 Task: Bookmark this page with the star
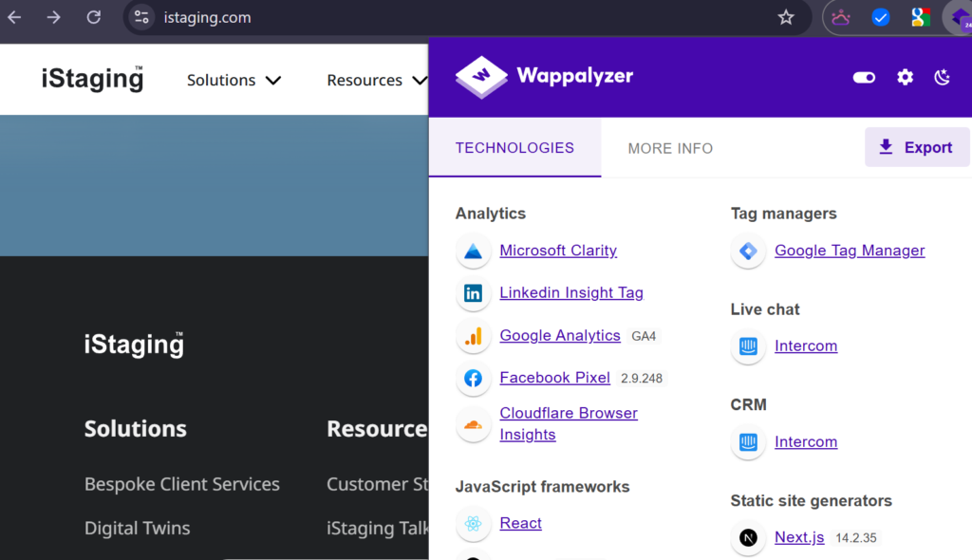pos(786,17)
